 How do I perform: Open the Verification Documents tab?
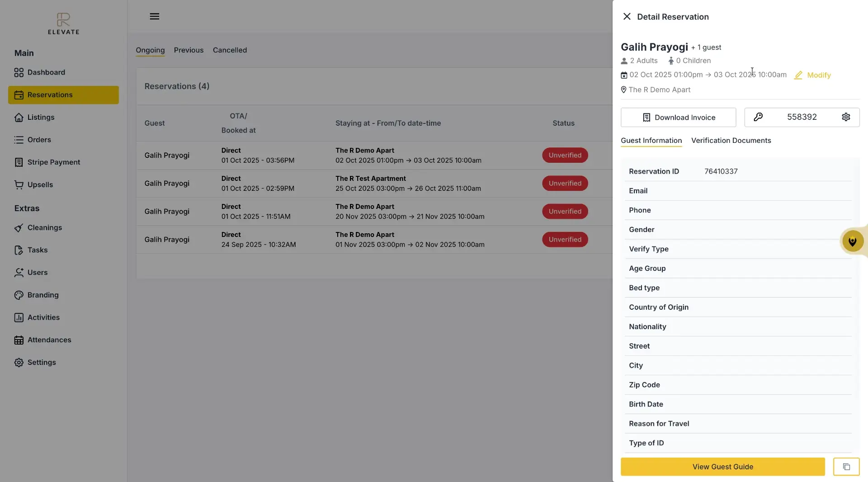pos(731,140)
